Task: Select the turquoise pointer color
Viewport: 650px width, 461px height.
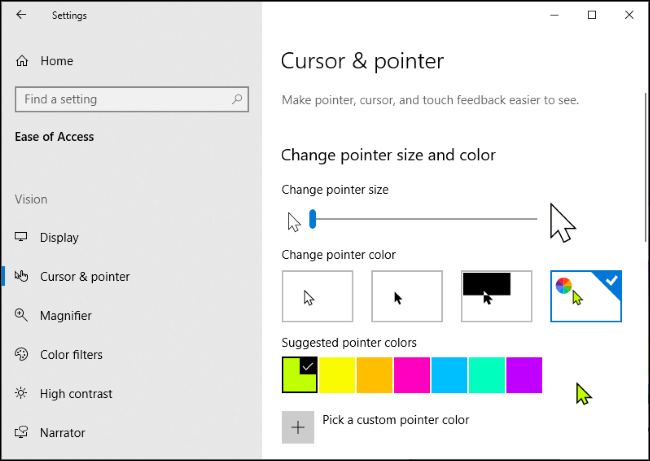Action: pyautogui.click(x=487, y=375)
